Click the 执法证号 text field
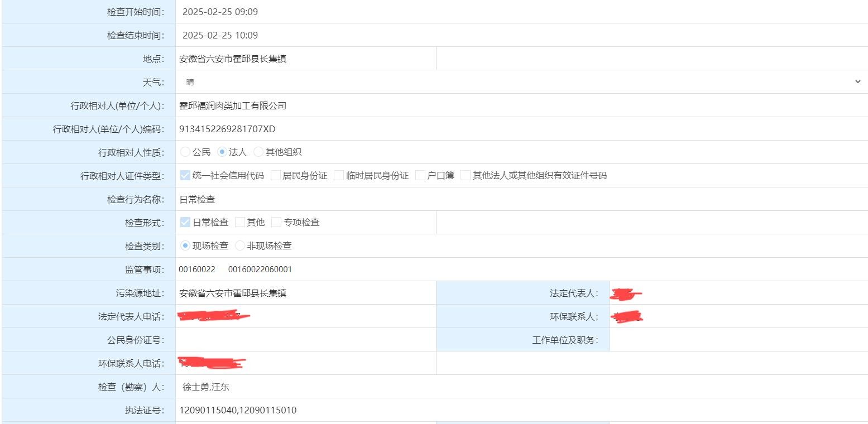The height and width of the screenshot is (424, 868). pos(521,410)
